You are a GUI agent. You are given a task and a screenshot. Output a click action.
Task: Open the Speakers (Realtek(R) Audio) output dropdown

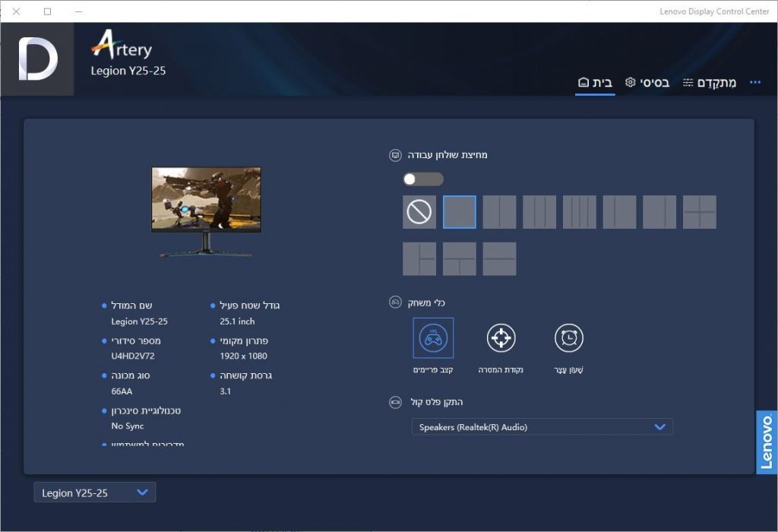point(542,427)
